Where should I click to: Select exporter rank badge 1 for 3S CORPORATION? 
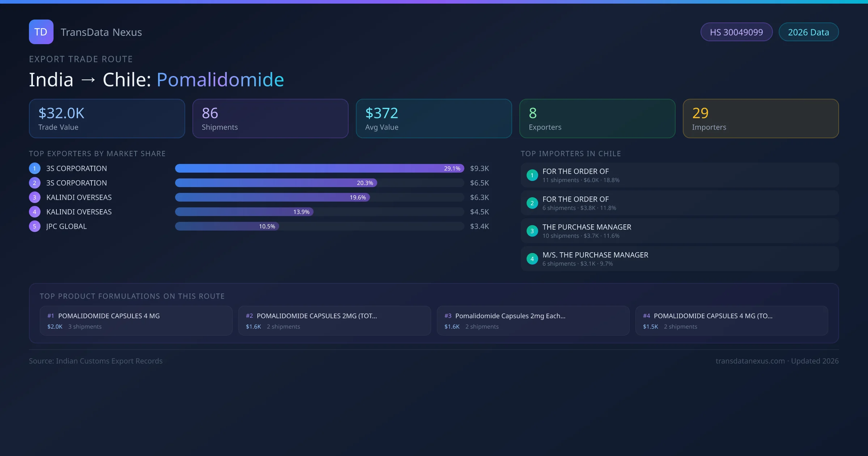point(34,168)
